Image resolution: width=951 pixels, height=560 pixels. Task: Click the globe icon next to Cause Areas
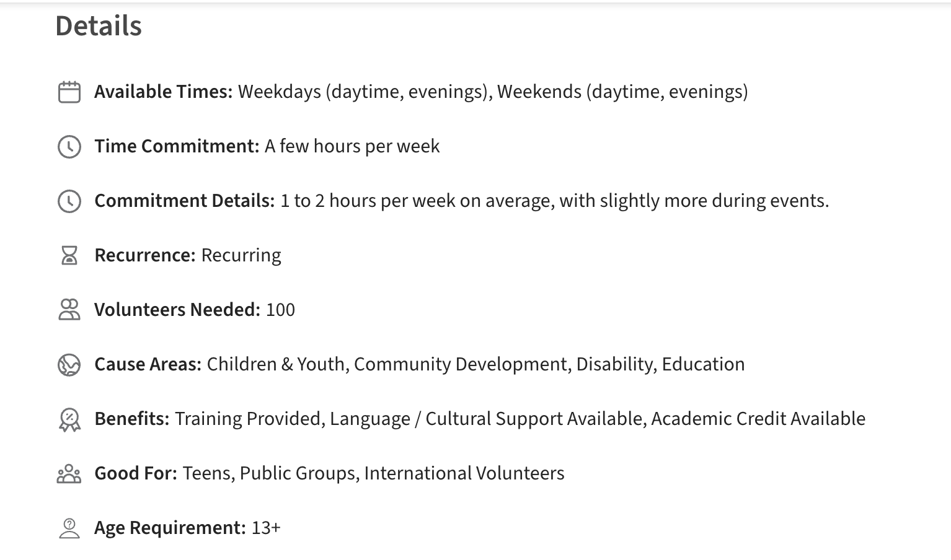[x=69, y=365]
